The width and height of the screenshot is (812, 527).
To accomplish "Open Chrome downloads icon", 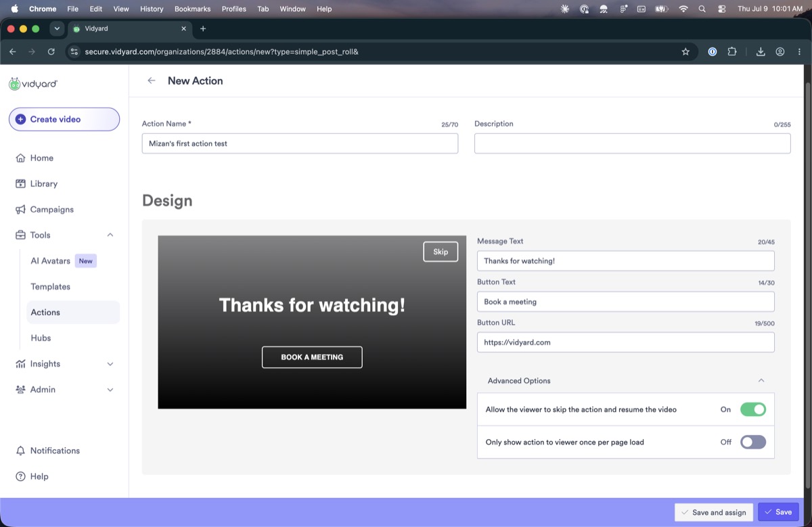I will point(761,51).
